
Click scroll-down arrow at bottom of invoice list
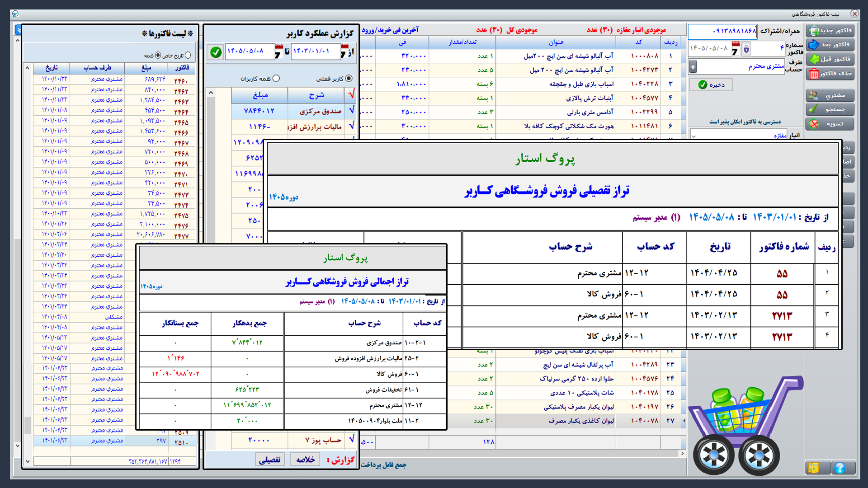click(28, 461)
